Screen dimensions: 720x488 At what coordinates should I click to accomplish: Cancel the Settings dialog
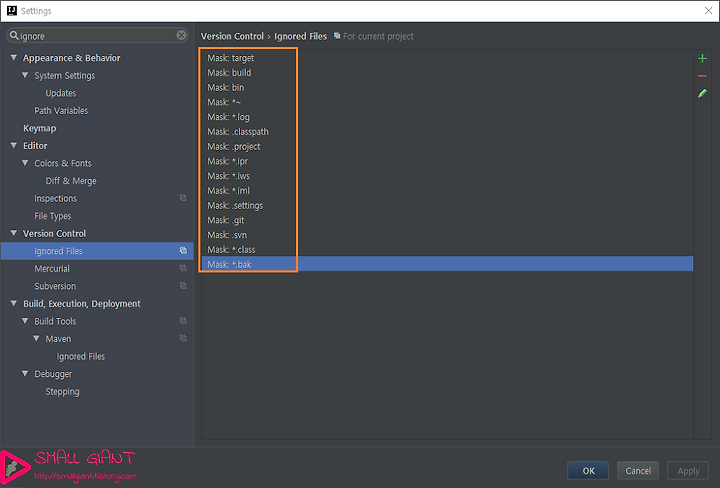click(638, 471)
